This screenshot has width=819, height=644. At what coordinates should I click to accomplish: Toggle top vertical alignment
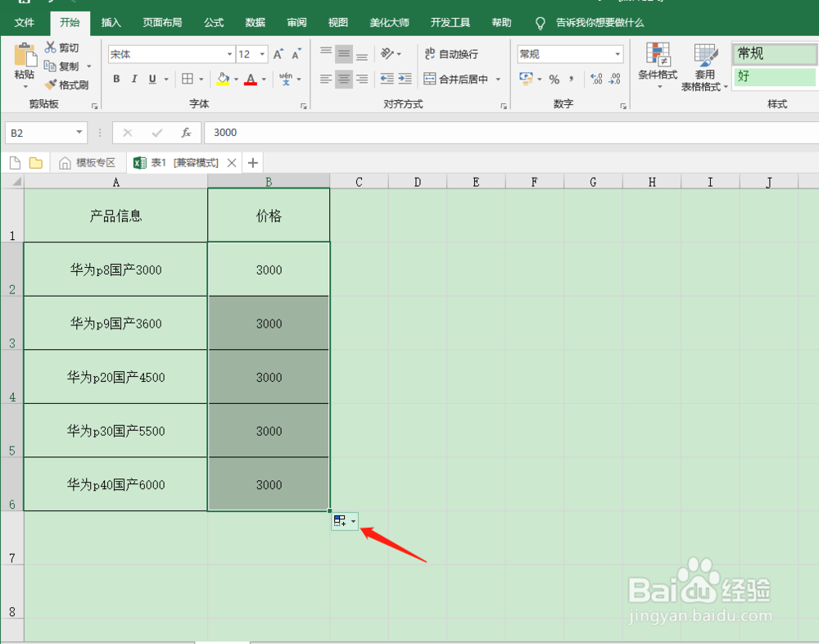pyautogui.click(x=326, y=53)
